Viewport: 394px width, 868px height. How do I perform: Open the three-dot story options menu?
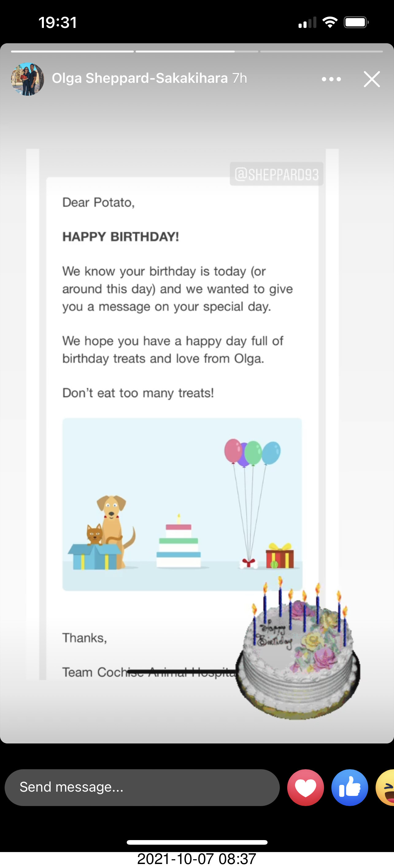(x=331, y=79)
